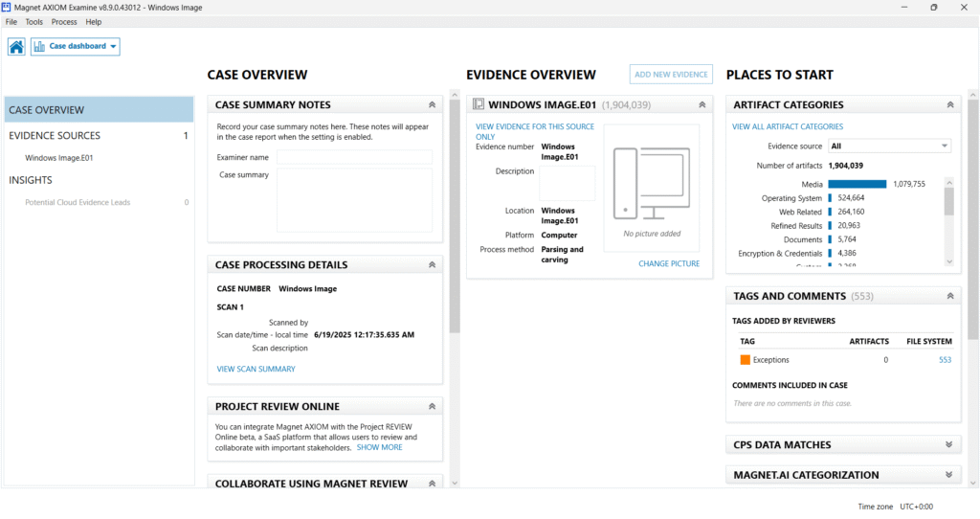Collapse the Tags and Comments panel

(x=950, y=297)
